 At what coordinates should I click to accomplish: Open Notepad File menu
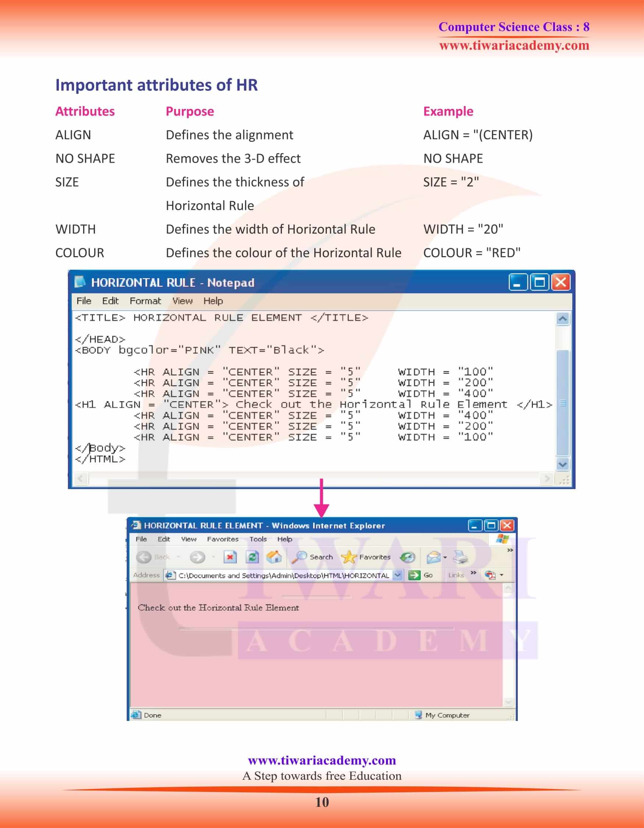tap(84, 301)
